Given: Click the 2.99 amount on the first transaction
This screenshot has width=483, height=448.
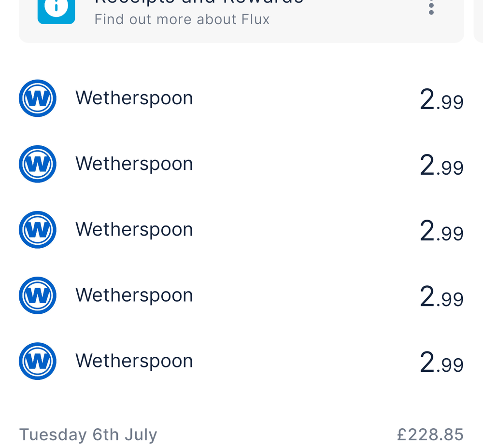Looking at the screenshot, I should pos(440,100).
